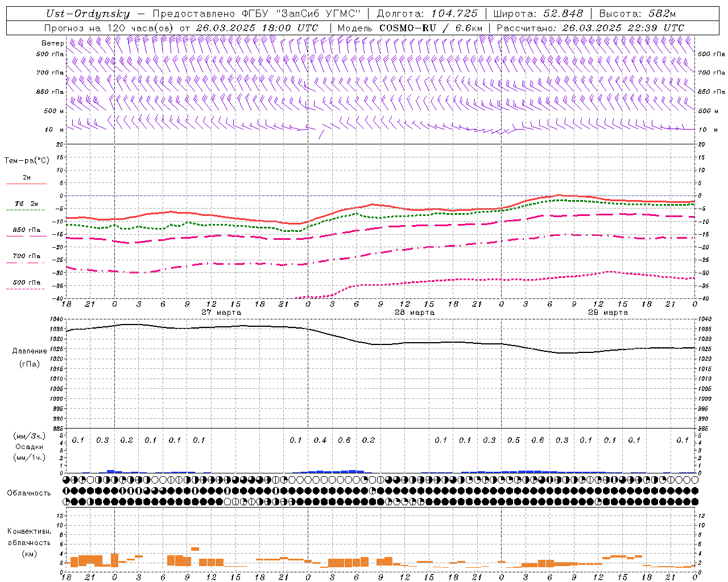This screenshot has height=582, width=728.
Task: Click the longitude value 'Долгота: 104.725'
Action: pos(427,14)
